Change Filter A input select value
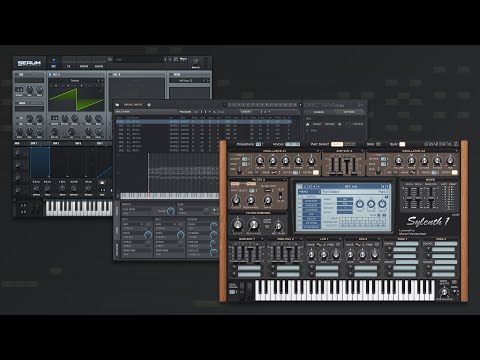 pos(252,190)
